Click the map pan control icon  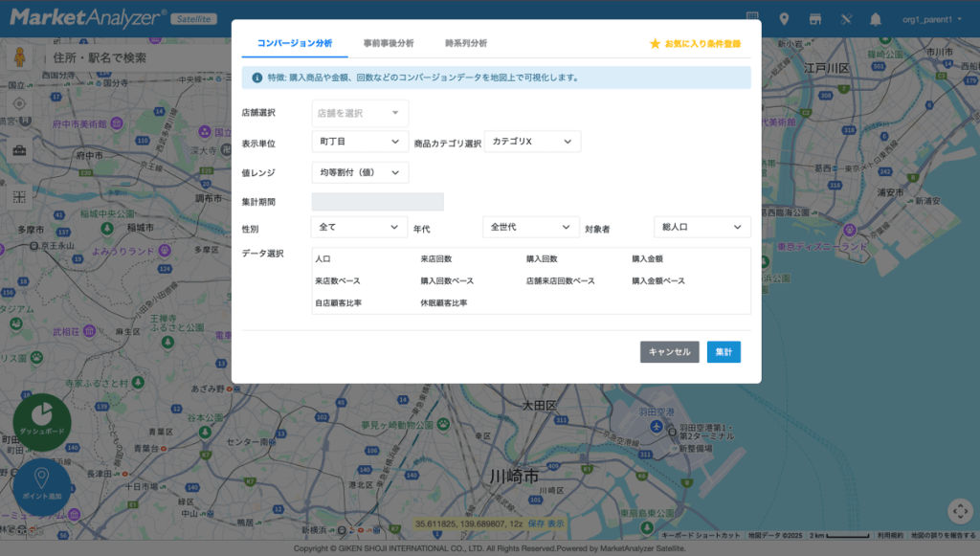click(960, 511)
